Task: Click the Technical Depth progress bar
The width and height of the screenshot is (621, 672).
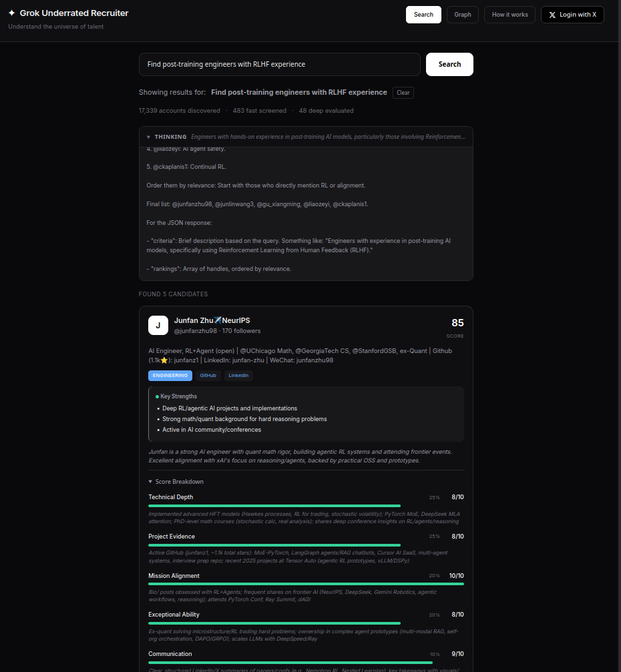Action: coord(306,506)
